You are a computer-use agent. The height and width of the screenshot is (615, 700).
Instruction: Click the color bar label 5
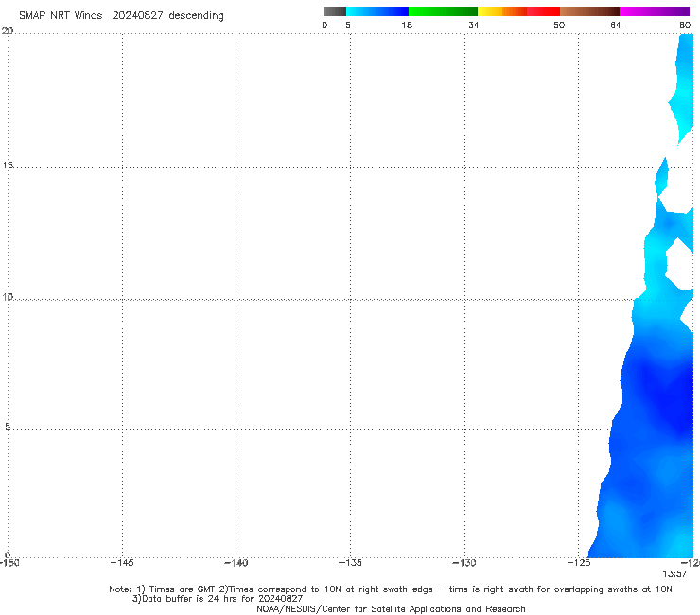(348, 25)
